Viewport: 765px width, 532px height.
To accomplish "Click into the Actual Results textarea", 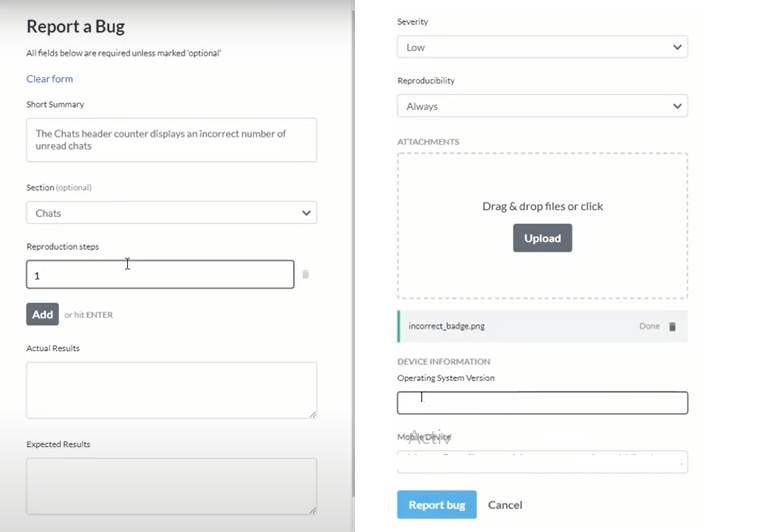I will pos(172,390).
